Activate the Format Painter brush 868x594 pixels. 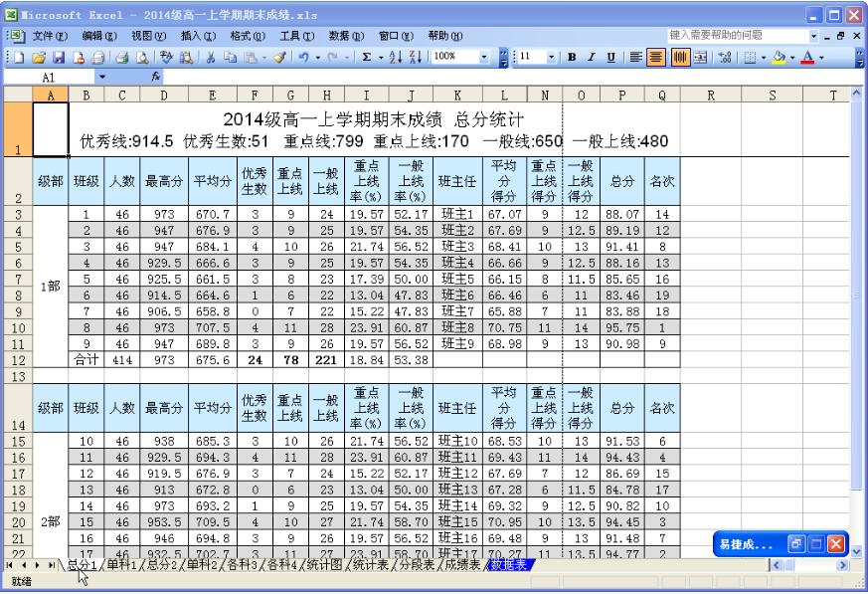click(x=279, y=57)
